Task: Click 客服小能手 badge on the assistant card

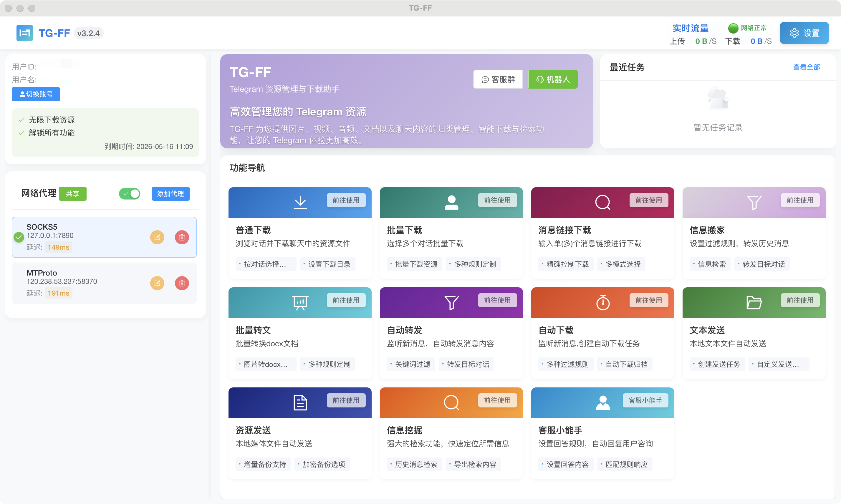Action: tap(645, 400)
